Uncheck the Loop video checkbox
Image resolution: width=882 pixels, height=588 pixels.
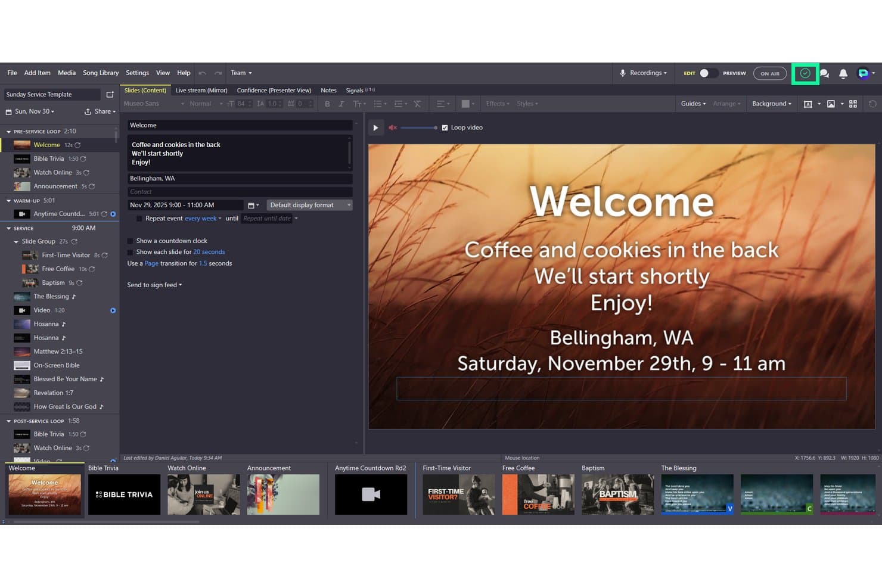click(445, 127)
